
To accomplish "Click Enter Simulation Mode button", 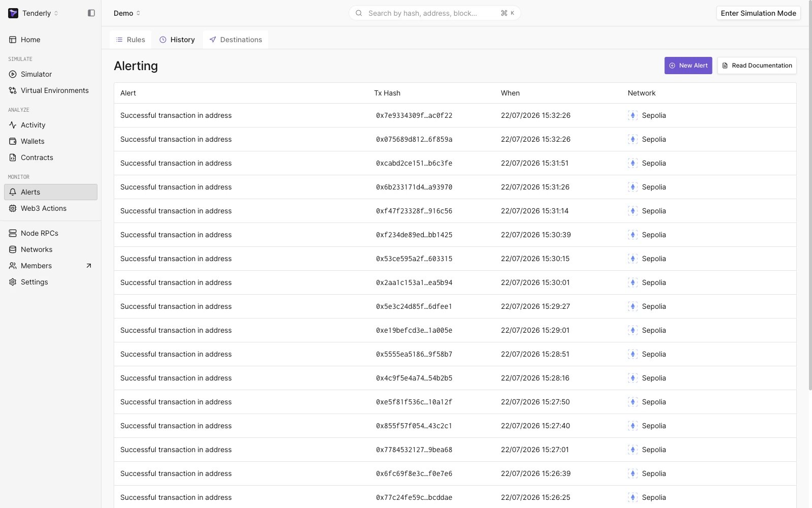I will [x=758, y=13].
